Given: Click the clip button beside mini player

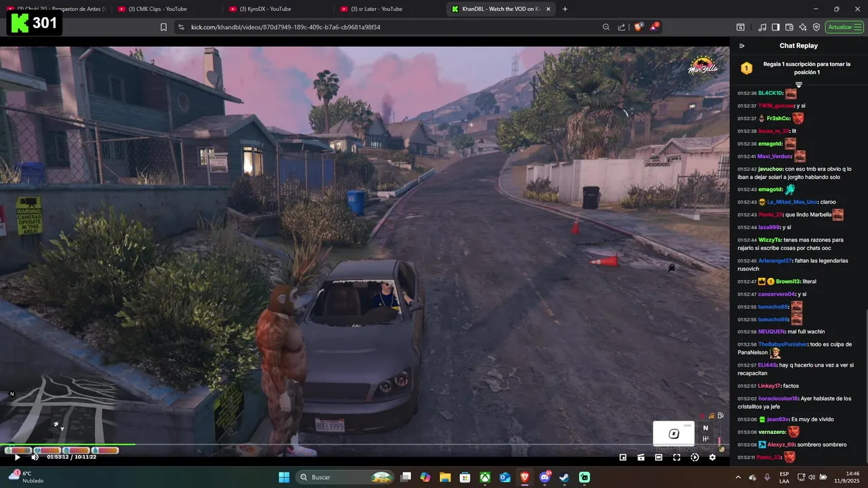Looking at the screenshot, I should coord(641,457).
